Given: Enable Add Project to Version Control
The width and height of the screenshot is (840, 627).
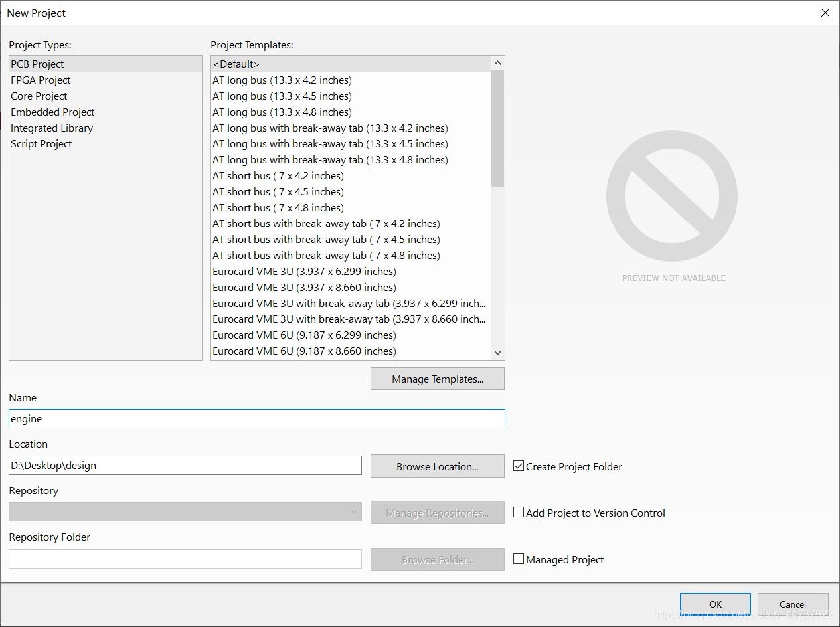Looking at the screenshot, I should (x=519, y=513).
